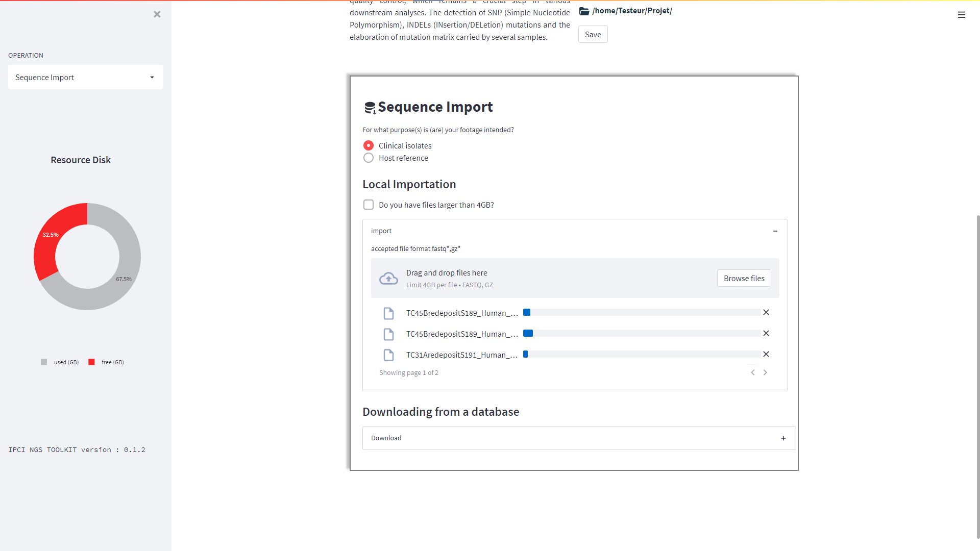Go to the next page of uploaded files
980x551 pixels.
[765, 372]
